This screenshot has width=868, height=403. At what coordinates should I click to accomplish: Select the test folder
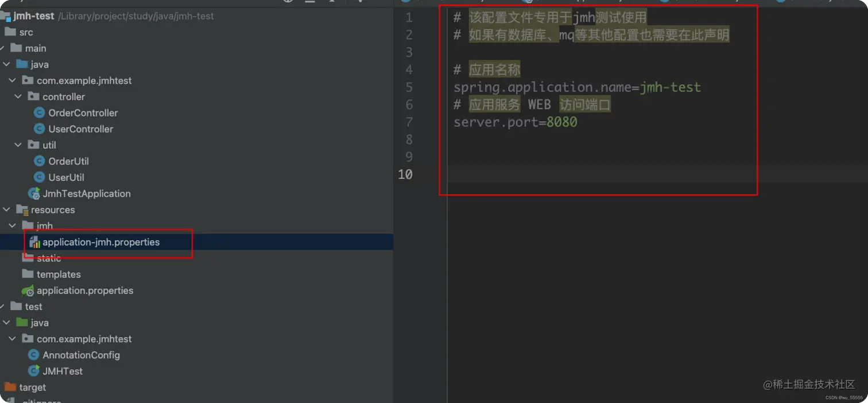[x=33, y=307]
